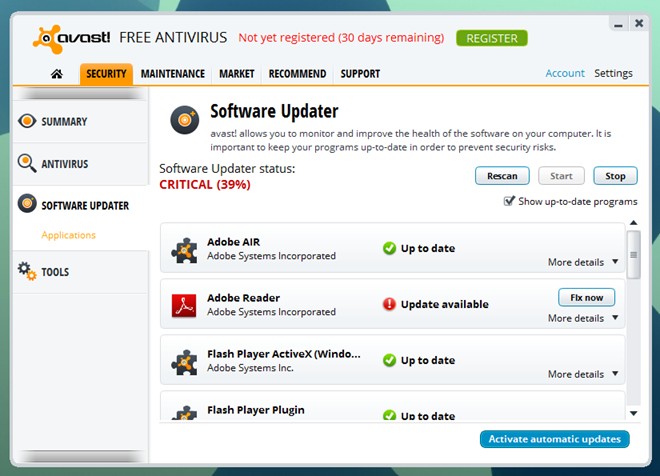Click the scroll up arrow of program list
This screenshot has height=476, width=660.
[633, 223]
